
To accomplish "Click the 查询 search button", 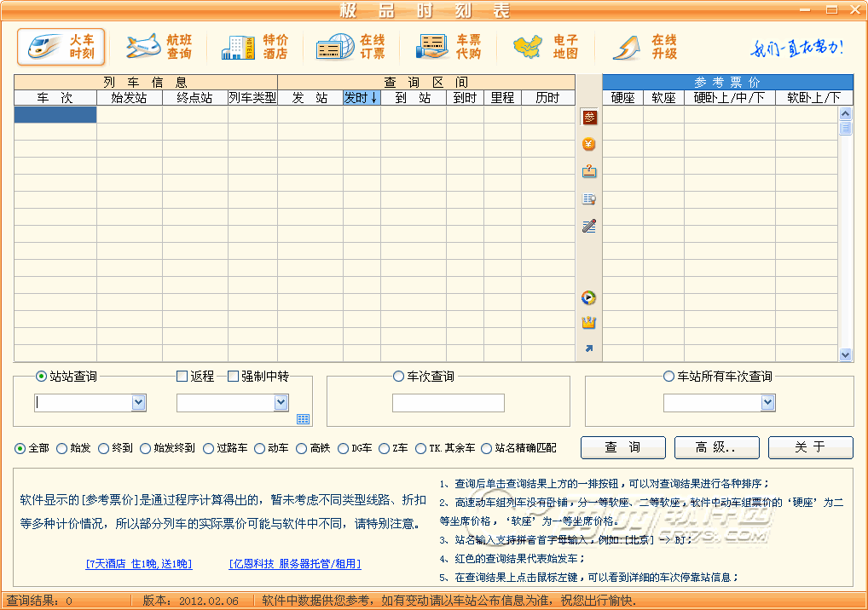I will [x=623, y=447].
